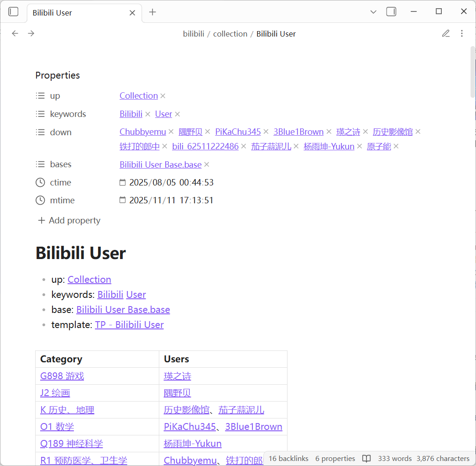Screen dimensions: 476x466
Task: Open the Bilibili User Base.base property link
Action: [x=160, y=164]
